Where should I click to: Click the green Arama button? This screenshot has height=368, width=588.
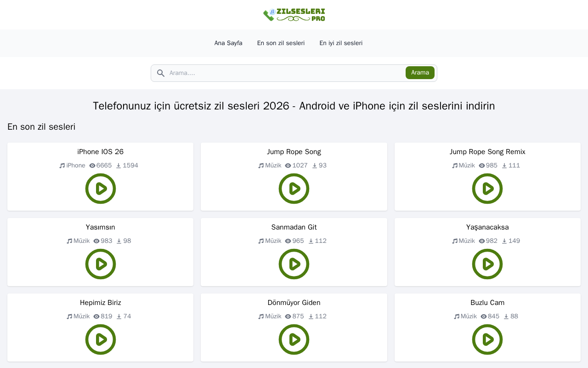click(420, 73)
